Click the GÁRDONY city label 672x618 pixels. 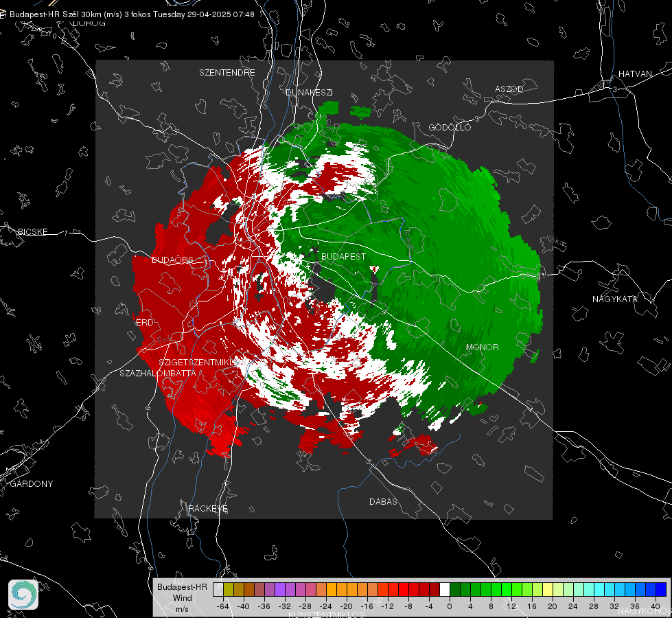32,484
